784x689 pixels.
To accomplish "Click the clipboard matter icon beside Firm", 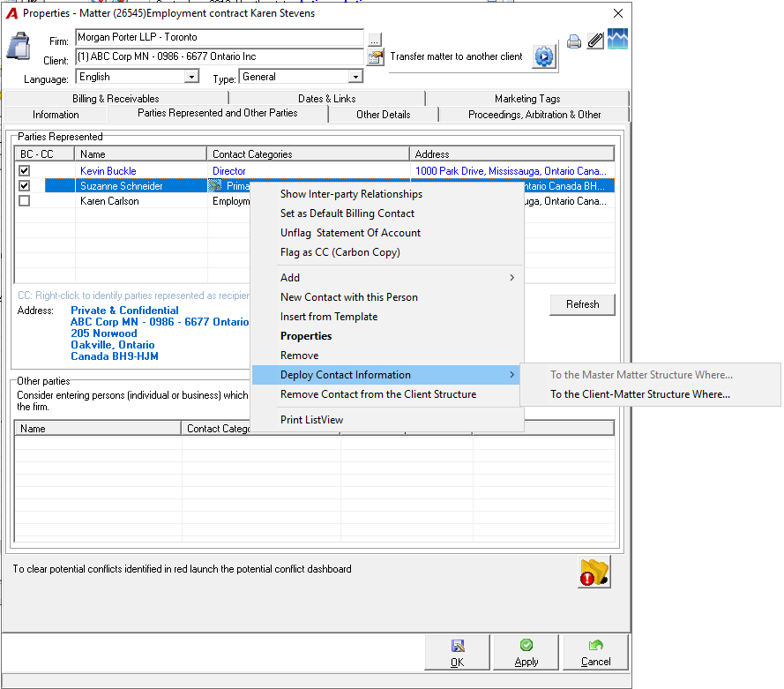I will click(19, 47).
